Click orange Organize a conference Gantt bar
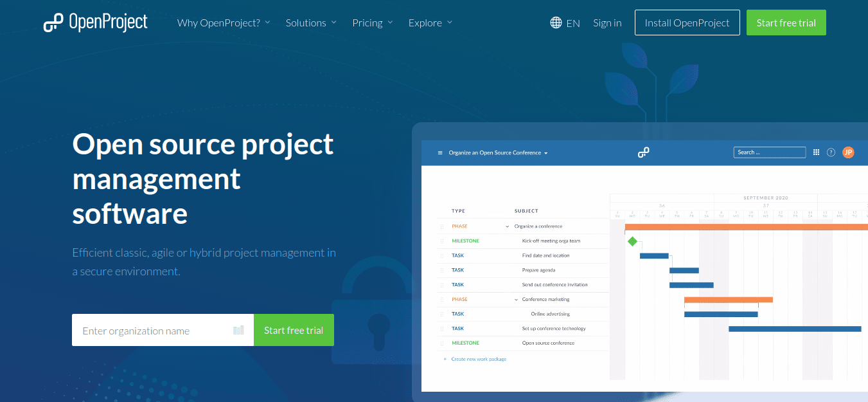Screen dimensions: 868x402 click(746, 226)
